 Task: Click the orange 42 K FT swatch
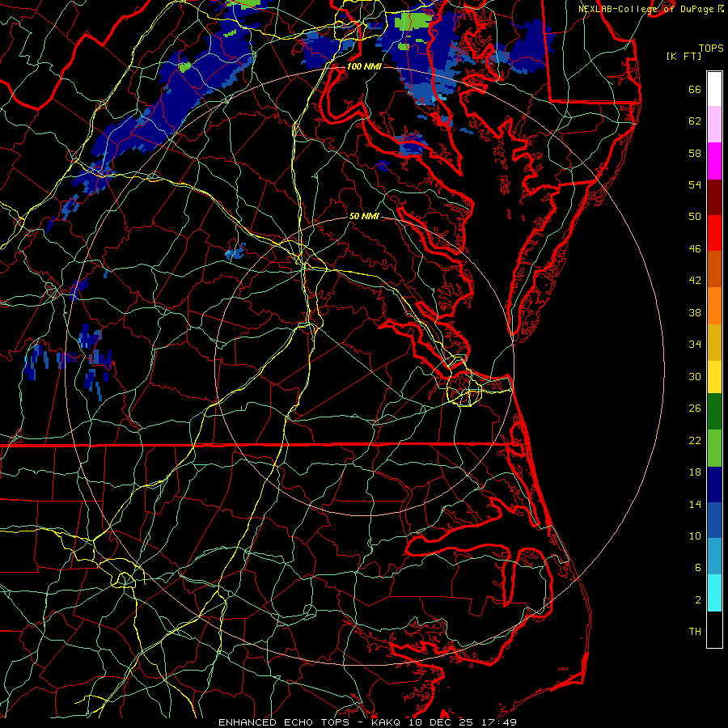714,306
